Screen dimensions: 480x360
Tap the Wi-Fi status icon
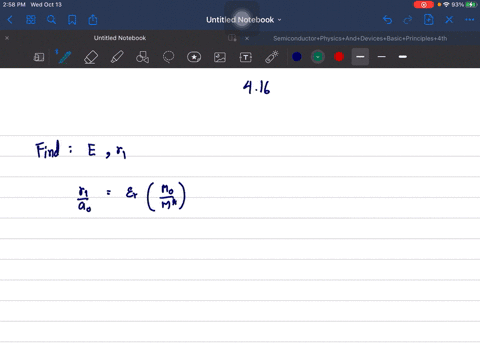tap(446, 5)
